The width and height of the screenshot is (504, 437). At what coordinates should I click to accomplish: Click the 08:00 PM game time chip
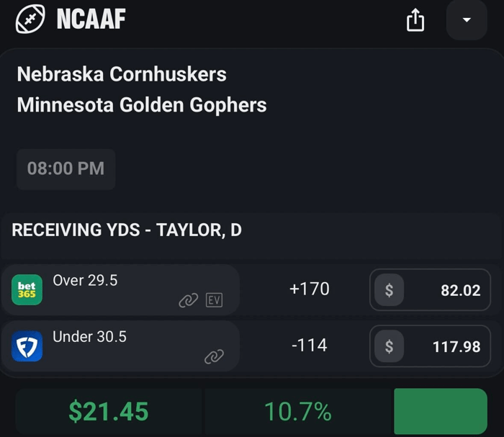point(66,169)
